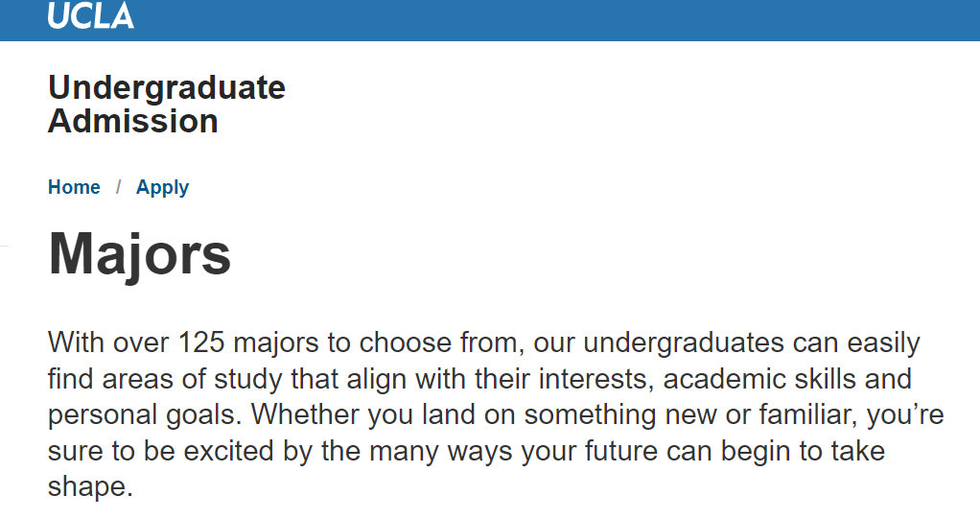
Task: Click the Majors page heading
Action: (x=140, y=253)
